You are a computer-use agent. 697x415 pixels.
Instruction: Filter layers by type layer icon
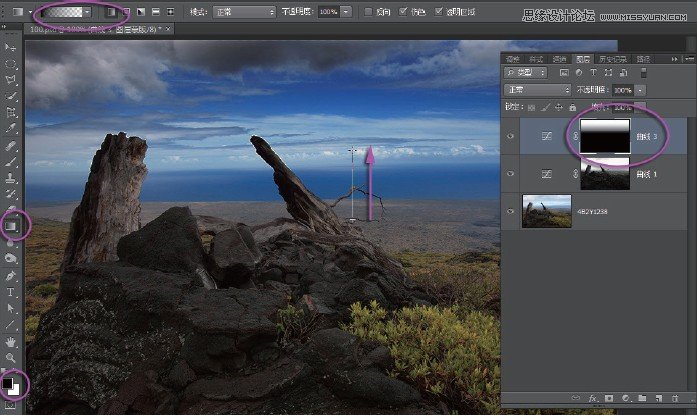click(x=593, y=72)
